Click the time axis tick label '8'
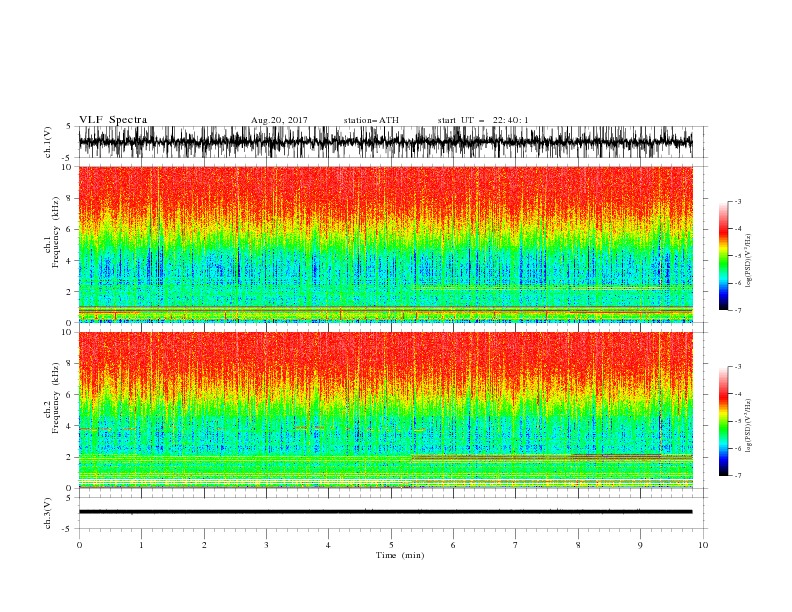This screenshot has height=612, width=792. (x=578, y=545)
